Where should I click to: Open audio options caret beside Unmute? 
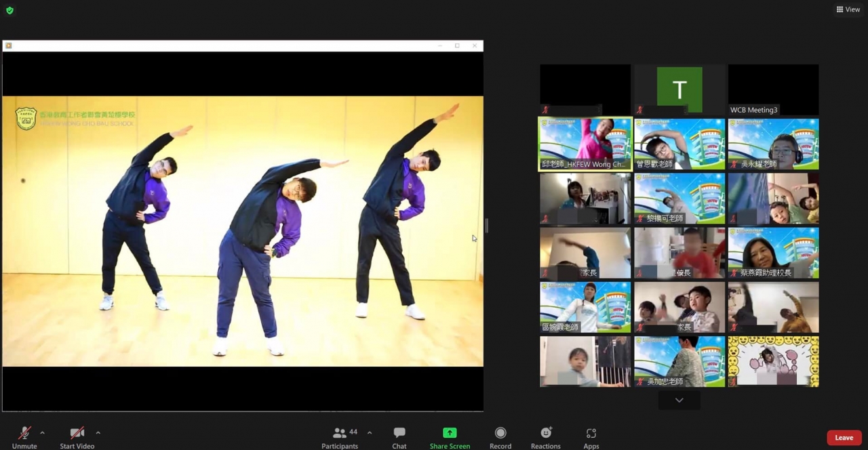coord(42,433)
